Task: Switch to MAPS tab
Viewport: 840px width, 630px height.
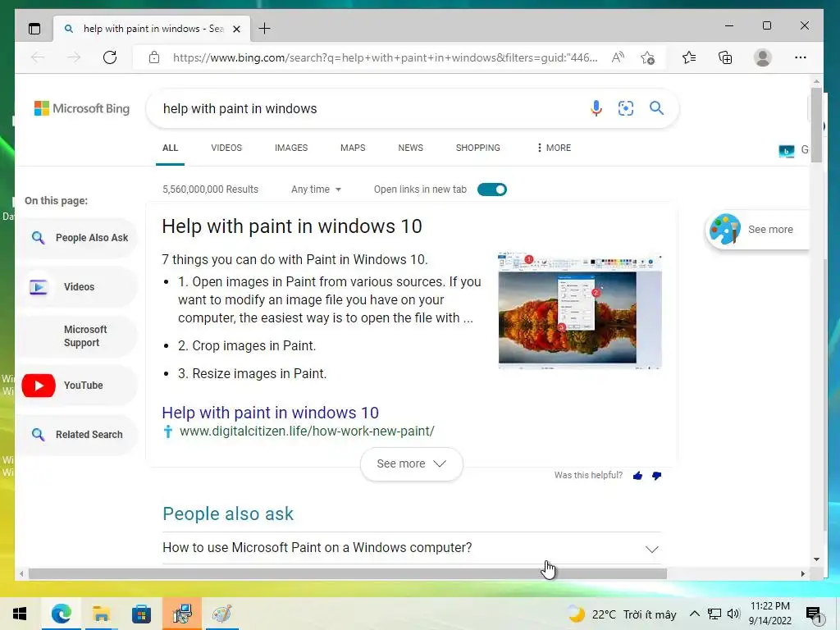Action: (353, 148)
